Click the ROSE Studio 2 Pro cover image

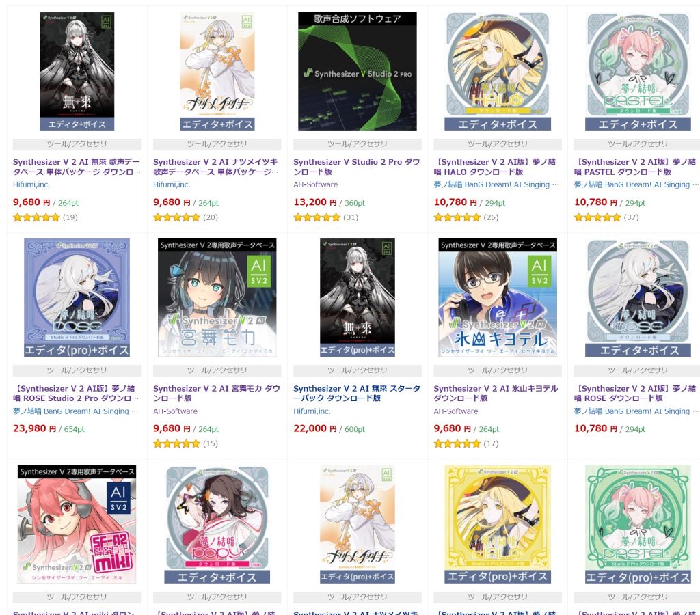point(77,298)
